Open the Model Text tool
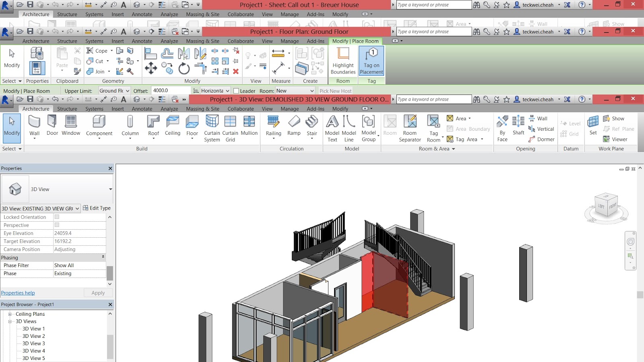The image size is (644, 362). coord(332,128)
